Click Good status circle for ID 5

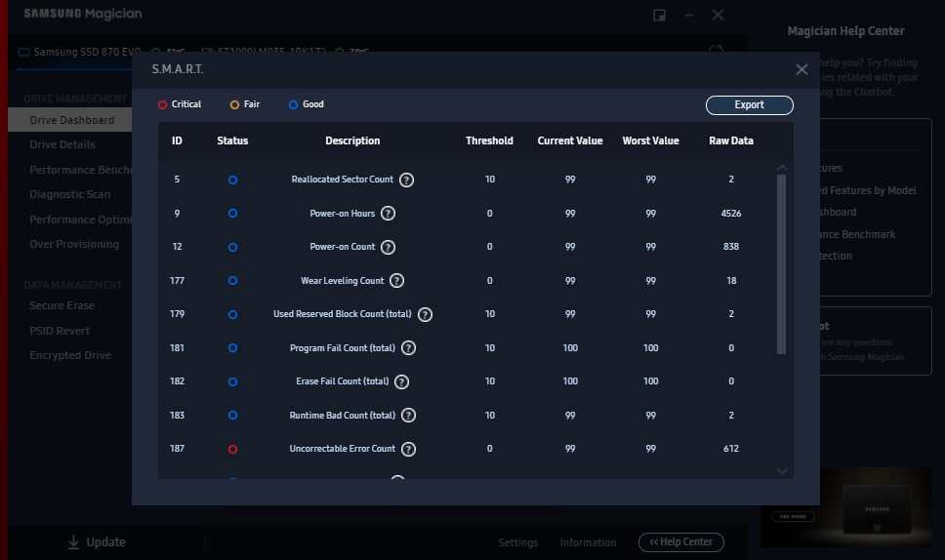point(232,180)
